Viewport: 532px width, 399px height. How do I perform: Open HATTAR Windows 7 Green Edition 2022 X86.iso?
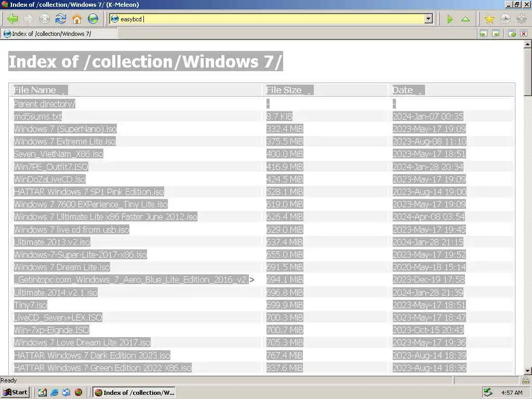tap(103, 368)
